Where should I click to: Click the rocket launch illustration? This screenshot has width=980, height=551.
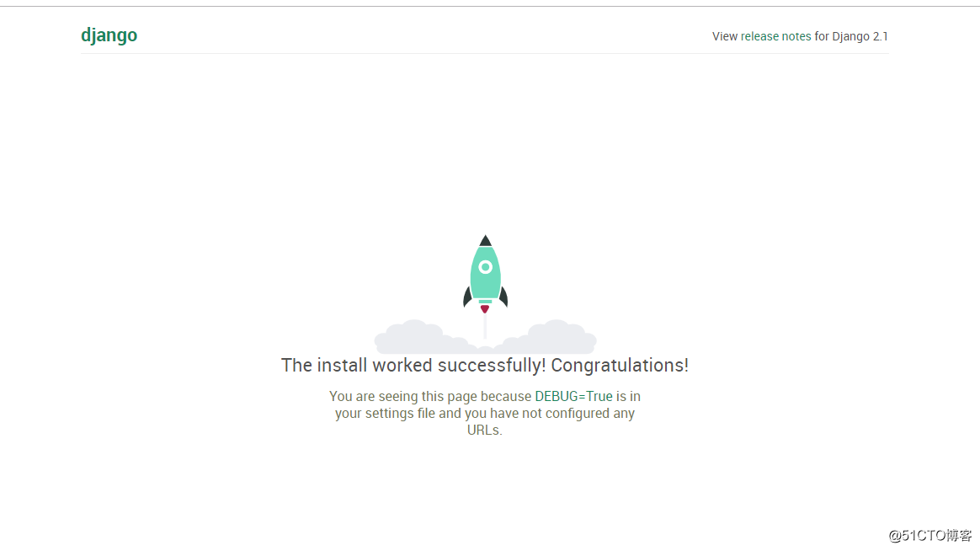(x=485, y=294)
